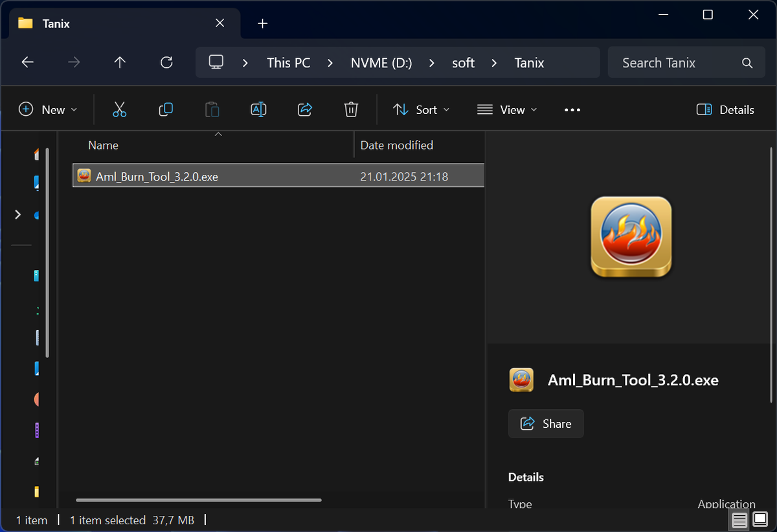The width and height of the screenshot is (777, 532).
Task: Go back to the previous folder
Action: (27, 63)
